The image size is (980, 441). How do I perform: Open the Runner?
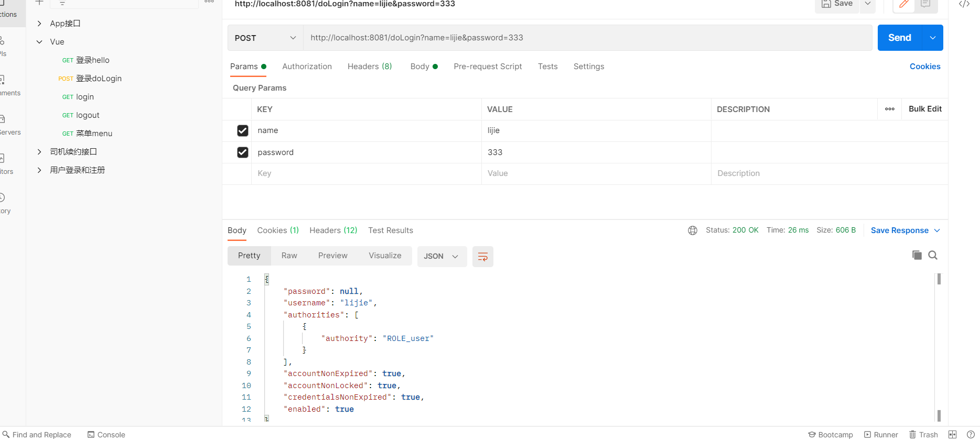881,435
